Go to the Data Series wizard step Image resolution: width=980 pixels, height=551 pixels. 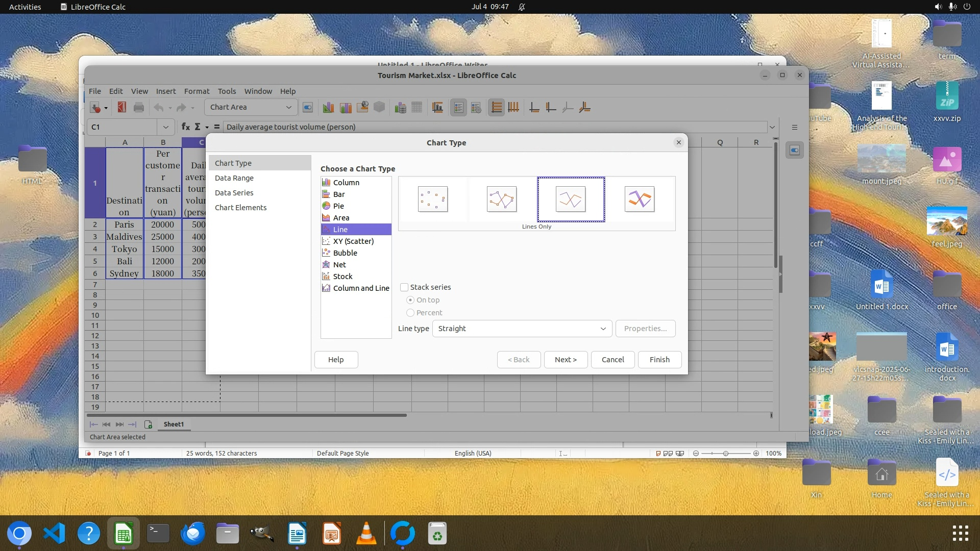[234, 193]
